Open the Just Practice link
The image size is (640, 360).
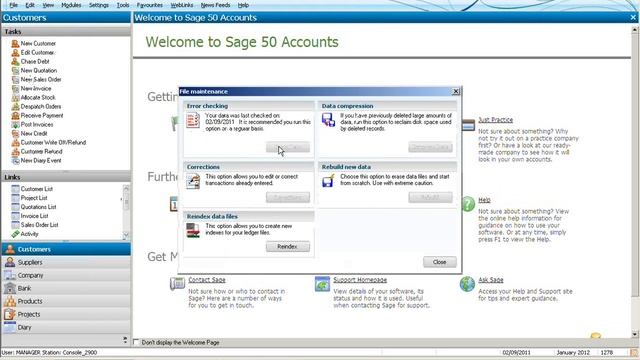click(496, 120)
